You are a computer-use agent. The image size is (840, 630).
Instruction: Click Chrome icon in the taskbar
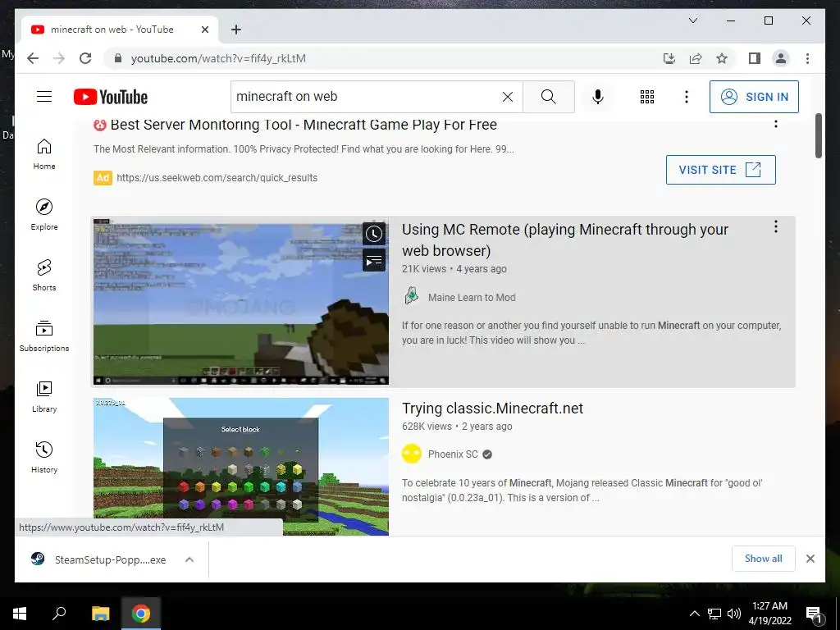click(141, 614)
